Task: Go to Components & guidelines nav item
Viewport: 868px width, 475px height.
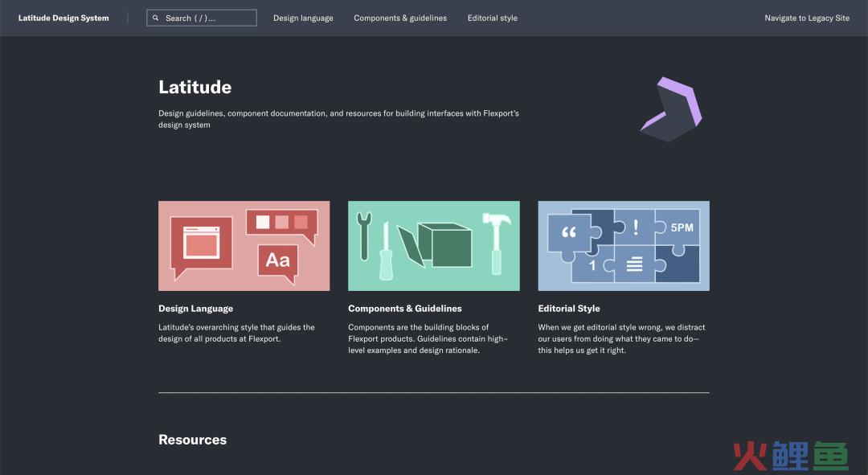Action: (x=400, y=18)
